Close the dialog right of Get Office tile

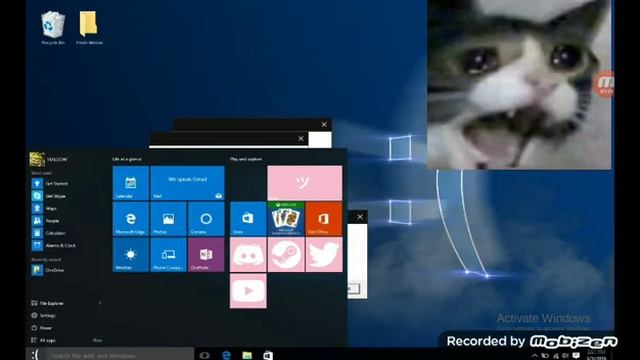tap(360, 217)
